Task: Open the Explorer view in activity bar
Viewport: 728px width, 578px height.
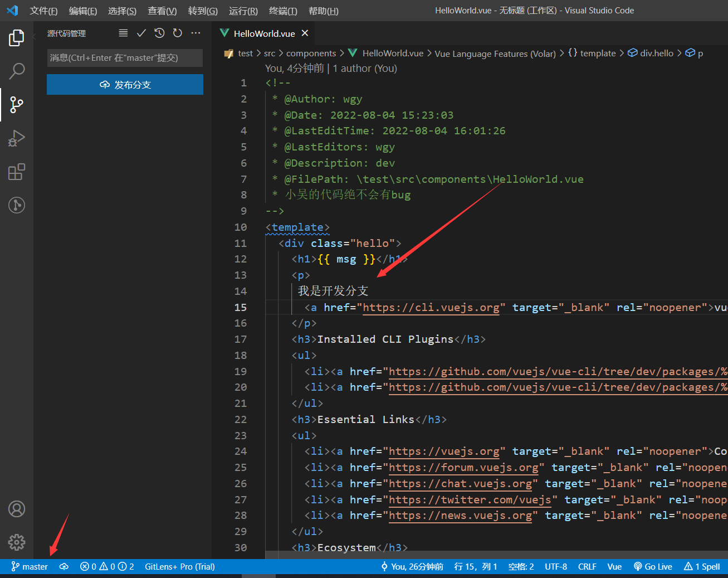Action: [17, 38]
